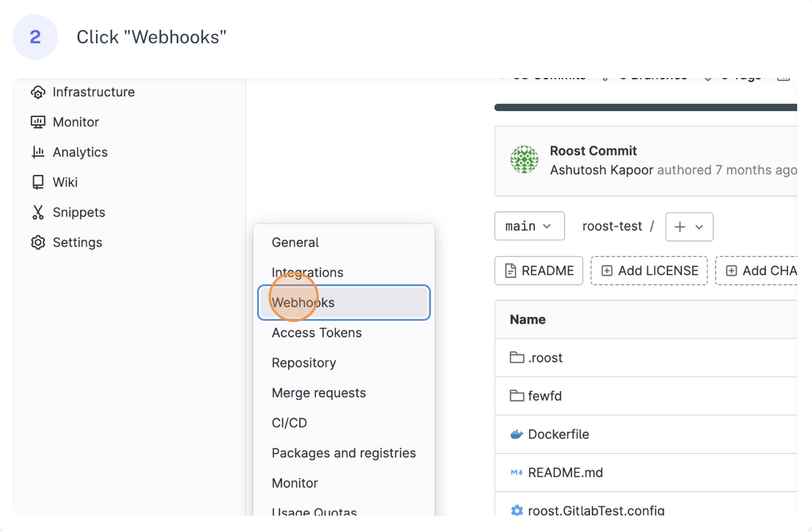Open Analytics via its chart icon
The height and width of the screenshot is (531, 812).
pyautogui.click(x=38, y=152)
